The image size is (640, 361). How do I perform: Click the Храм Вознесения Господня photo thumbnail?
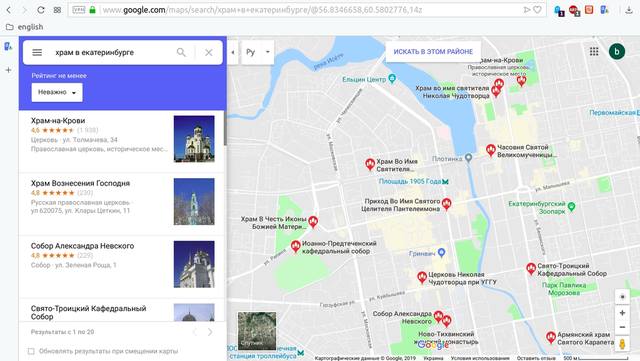click(x=194, y=202)
